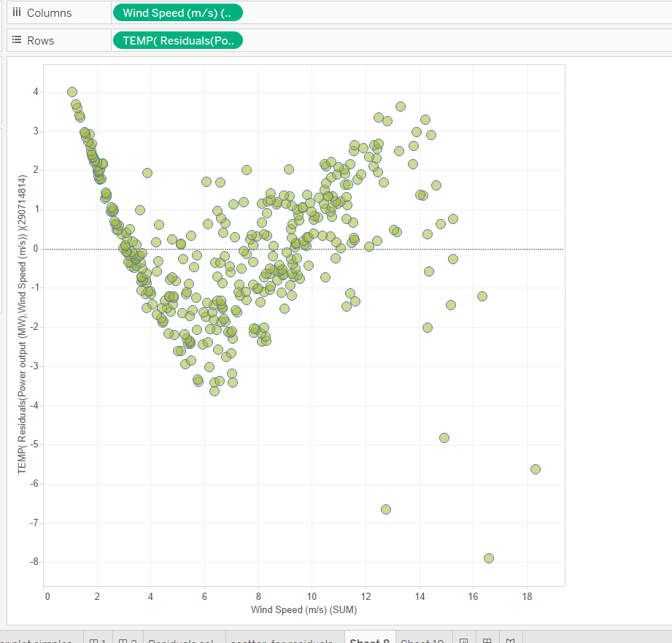Select the data point near residual -5
Screen dimensions: 672x643
click(444, 438)
